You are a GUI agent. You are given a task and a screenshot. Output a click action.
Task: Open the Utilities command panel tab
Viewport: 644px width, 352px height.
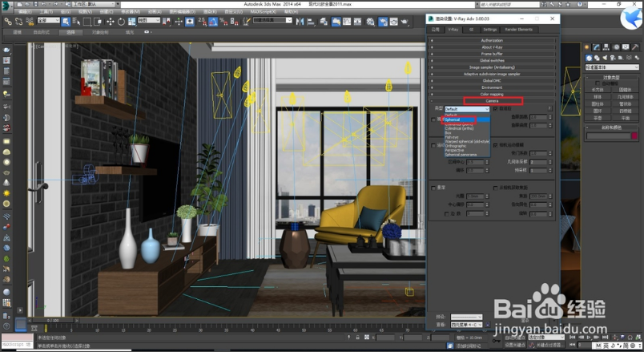(635, 47)
